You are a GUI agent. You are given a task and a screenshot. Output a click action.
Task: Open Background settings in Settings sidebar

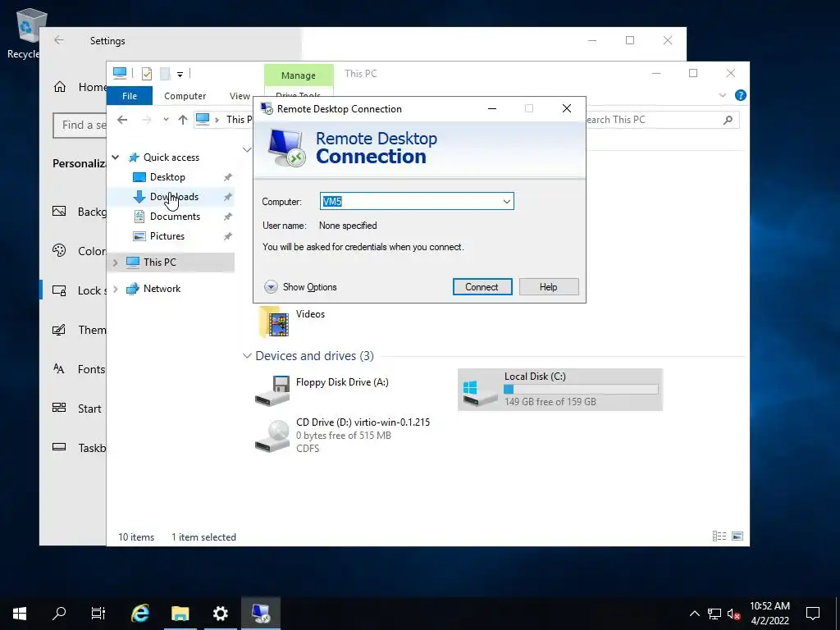click(80, 212)
